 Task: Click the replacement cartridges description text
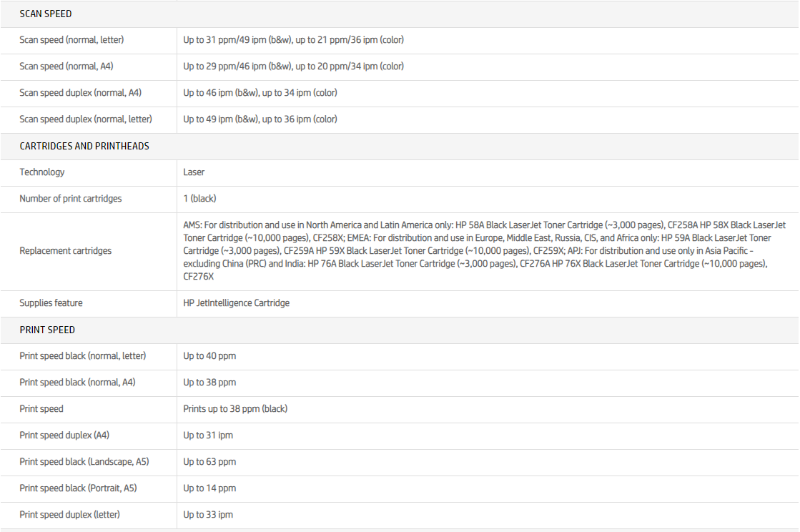click(483, 251)
